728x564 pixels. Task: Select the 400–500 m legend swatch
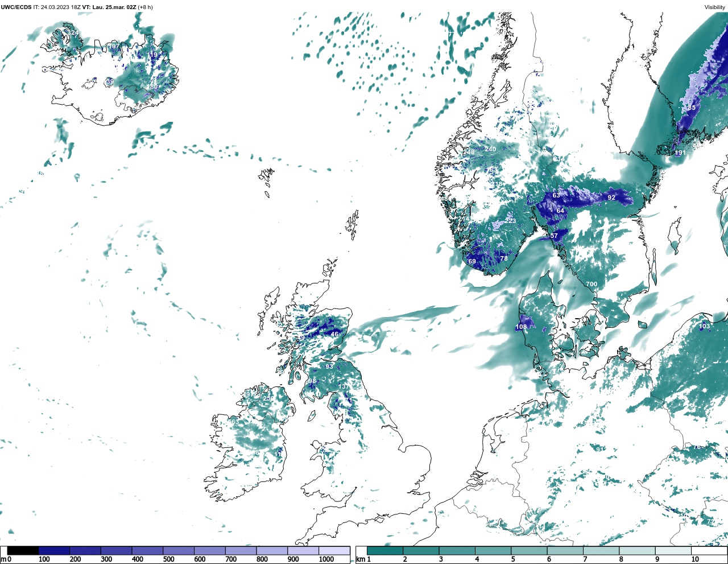click(x=147, y=550)
